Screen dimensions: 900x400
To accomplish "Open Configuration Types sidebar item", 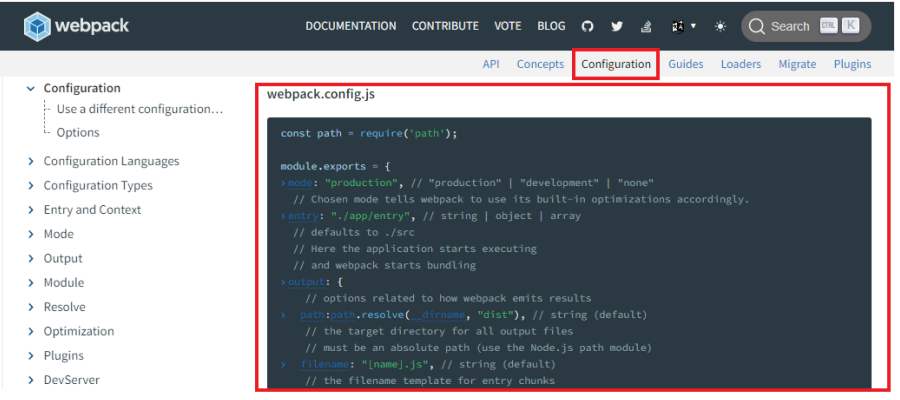I will [98, 185].
